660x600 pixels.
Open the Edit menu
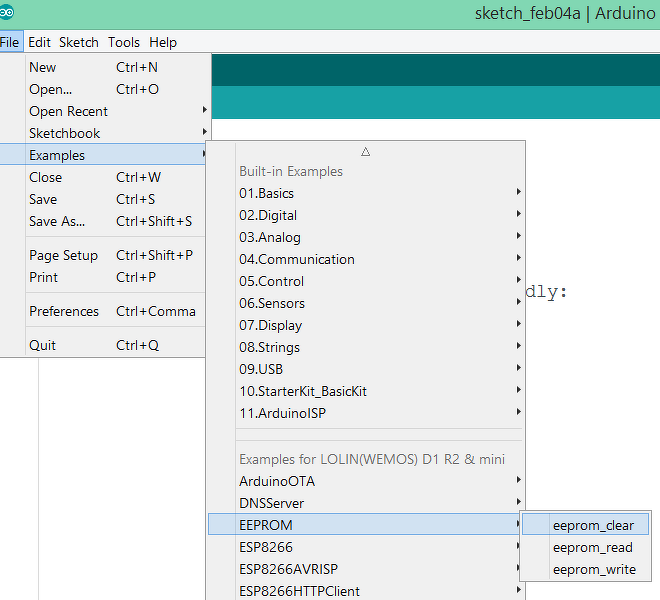[x=39, y=42]
